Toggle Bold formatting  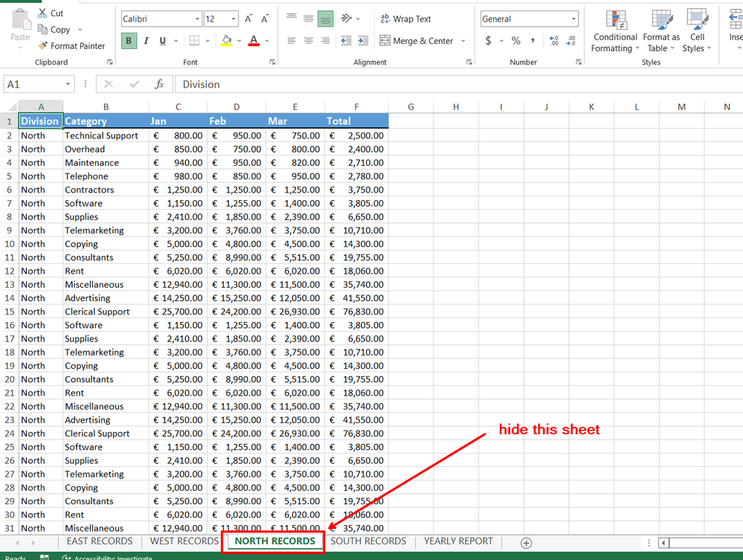point(129,41)
